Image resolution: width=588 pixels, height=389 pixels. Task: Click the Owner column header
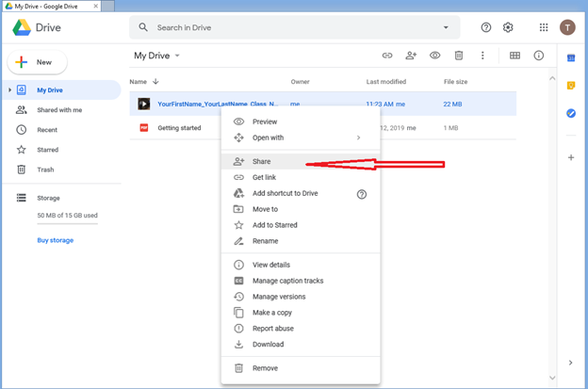tap(300, 82)
